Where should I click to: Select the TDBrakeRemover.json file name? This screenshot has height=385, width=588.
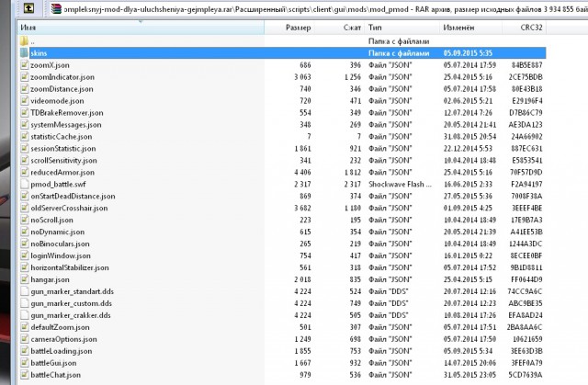[x=67, y=113]
